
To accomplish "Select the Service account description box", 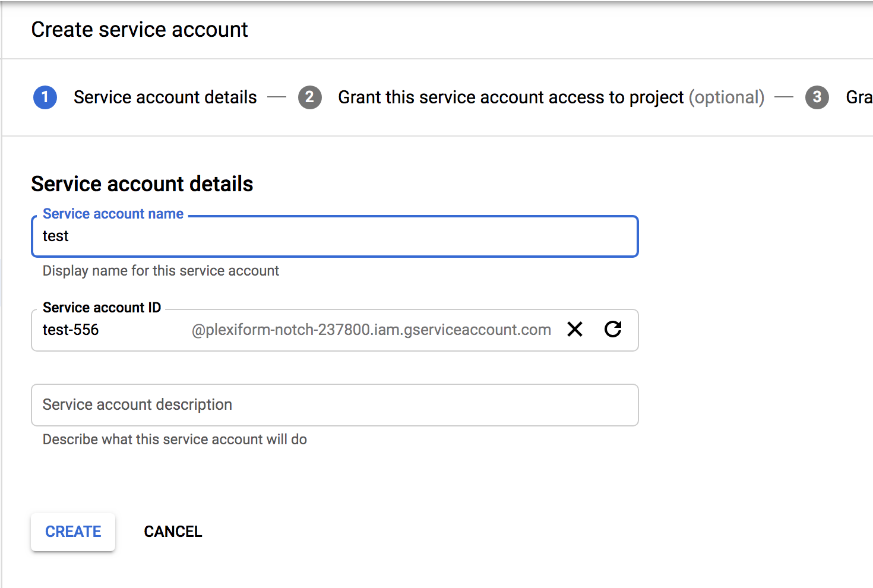I will click(x=334, y=405).
